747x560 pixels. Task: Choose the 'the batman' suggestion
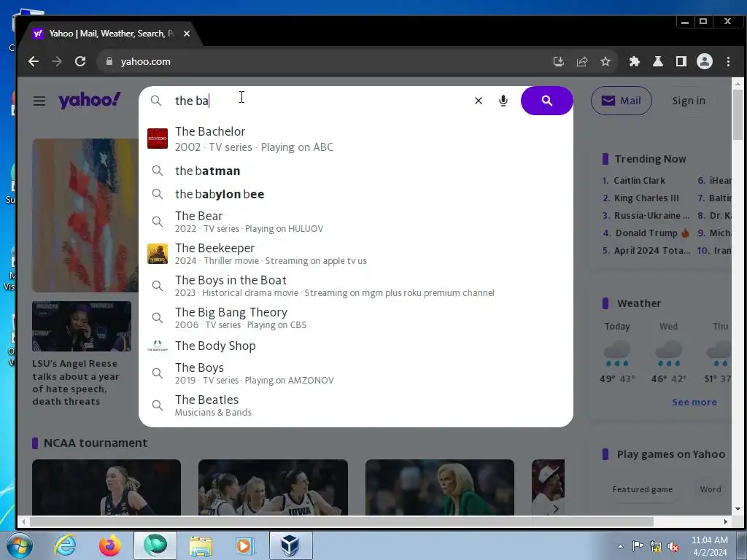(x=356, y=171)
